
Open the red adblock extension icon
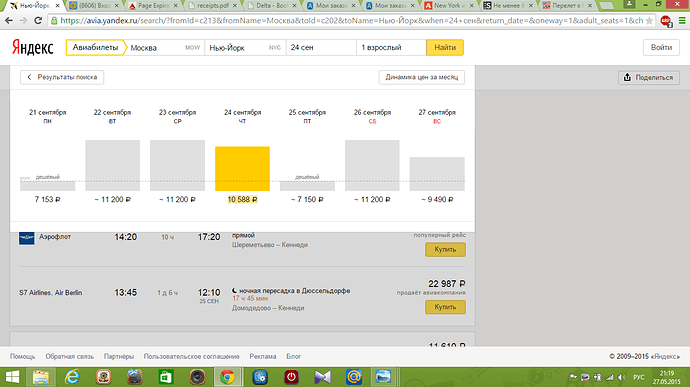tap(666, 21)
